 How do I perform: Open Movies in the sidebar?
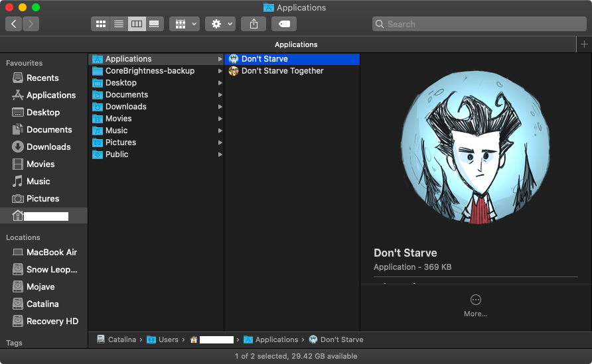pyautogui.click(x=44, y=164)
